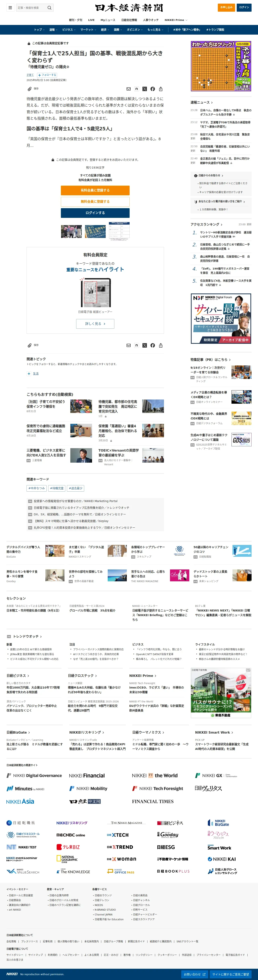
Task: Open NATIONAL GEOGRAPHIC logo link
Action: coord(67,859)
